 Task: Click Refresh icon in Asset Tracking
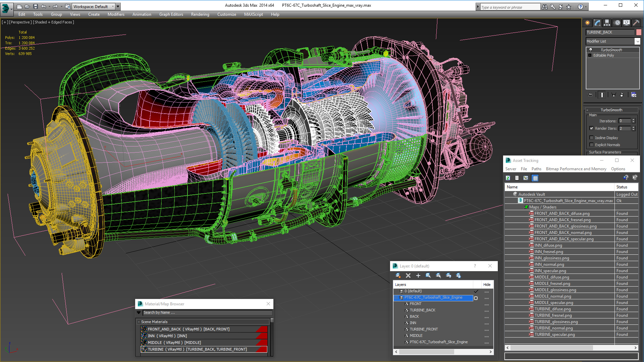[x=508, y=178]
